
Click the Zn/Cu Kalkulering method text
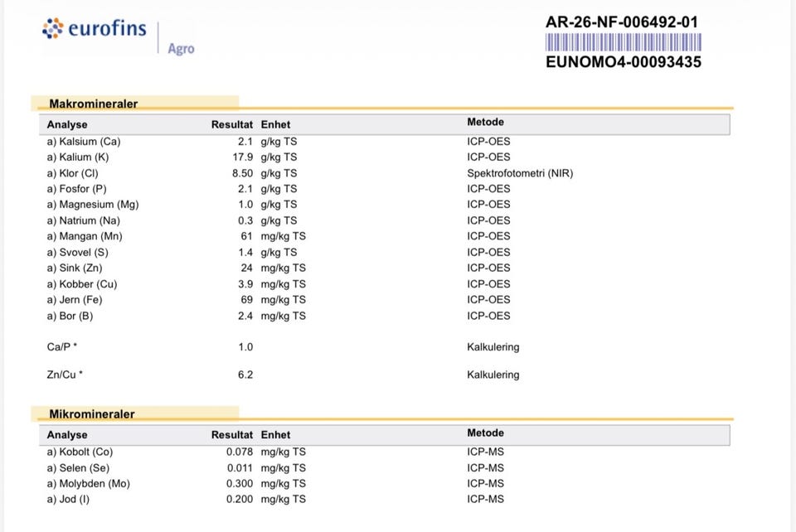point(493,375)
